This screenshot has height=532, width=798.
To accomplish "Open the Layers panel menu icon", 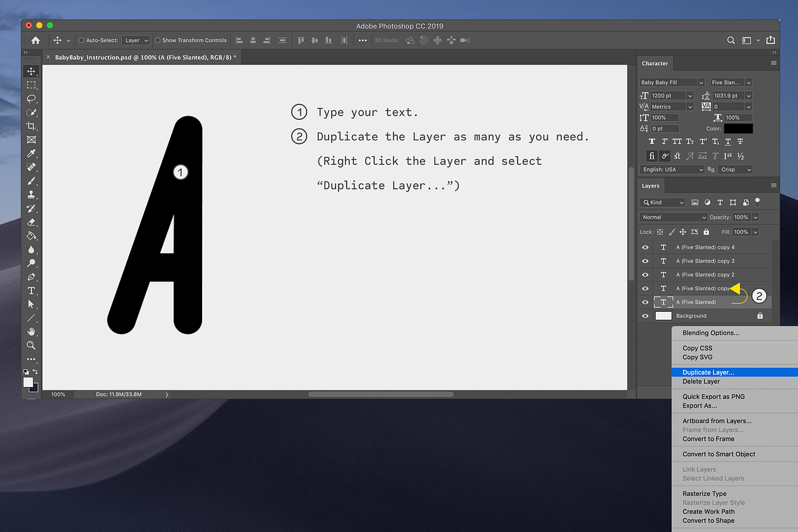I will point(773,186).
